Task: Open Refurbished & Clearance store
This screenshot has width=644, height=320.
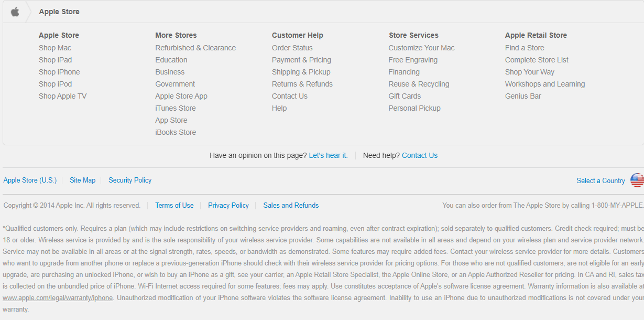Action: [x=195, y=48]
